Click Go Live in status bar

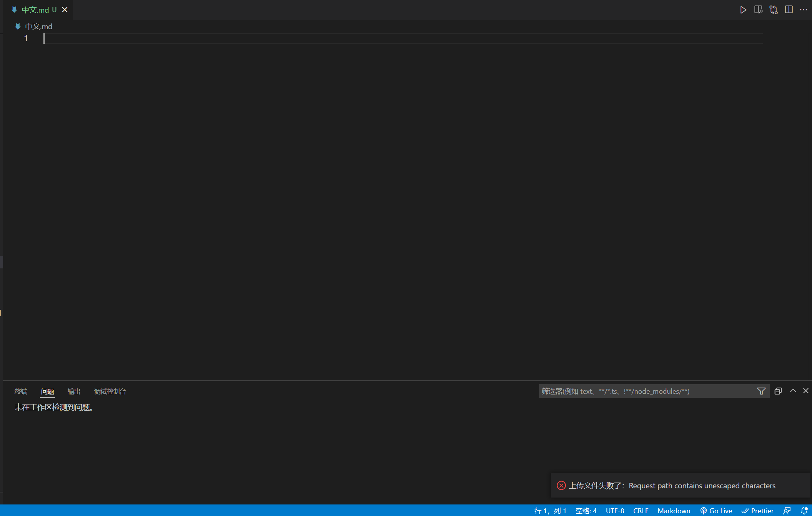point(716,511)
